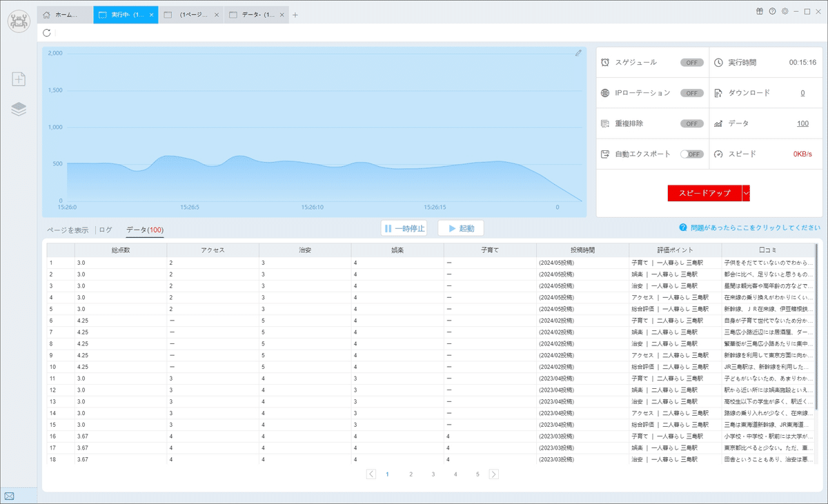Go to page 4 in pagination

tap(455, 474)
